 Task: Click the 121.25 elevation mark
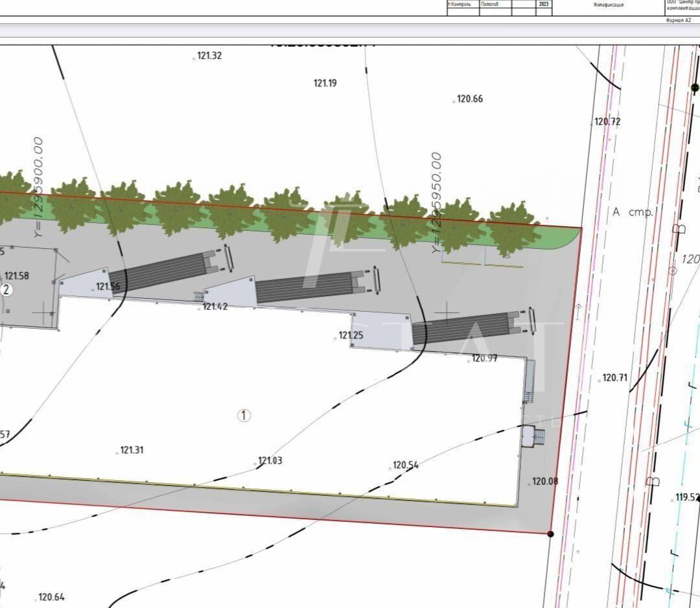point(351,336)
